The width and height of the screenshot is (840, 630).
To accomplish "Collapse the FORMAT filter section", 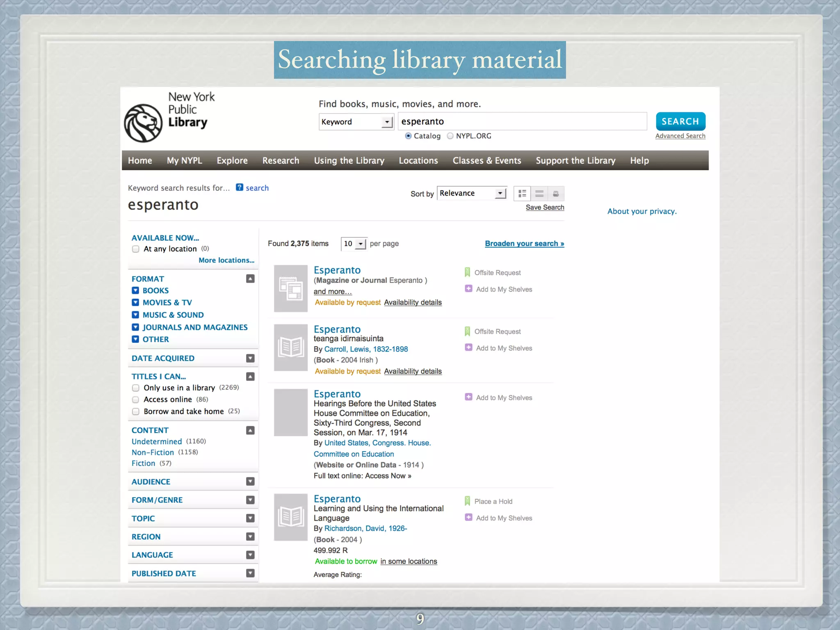I will (x=250, y=278).
